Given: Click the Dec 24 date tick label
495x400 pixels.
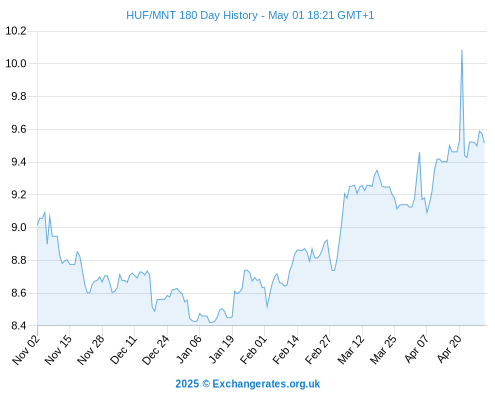Looking at the screenshot, I should tap(156, 349).
